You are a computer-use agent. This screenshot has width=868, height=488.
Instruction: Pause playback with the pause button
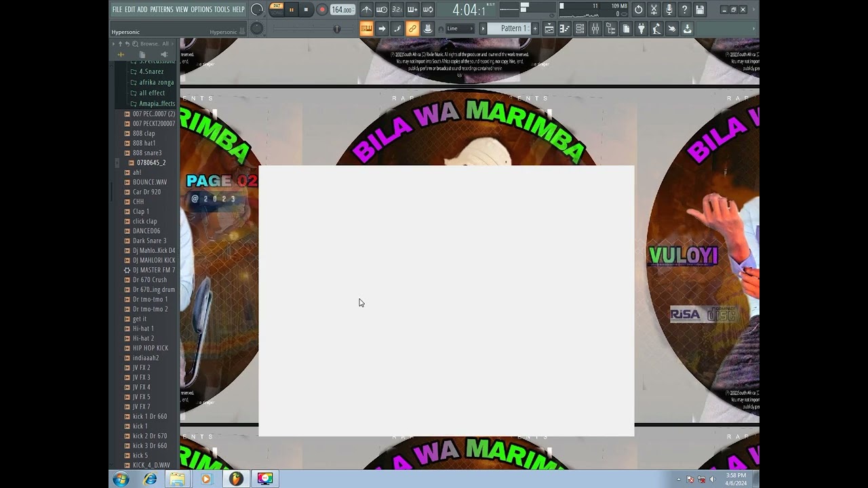click(292, 9)
